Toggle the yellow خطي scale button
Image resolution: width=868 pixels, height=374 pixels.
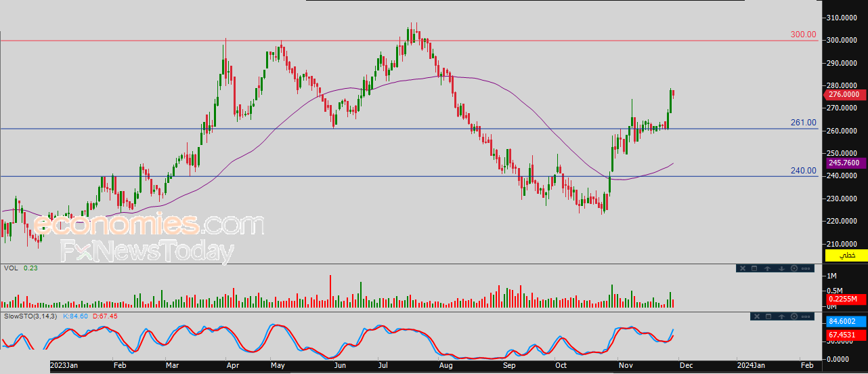point(846,255)
